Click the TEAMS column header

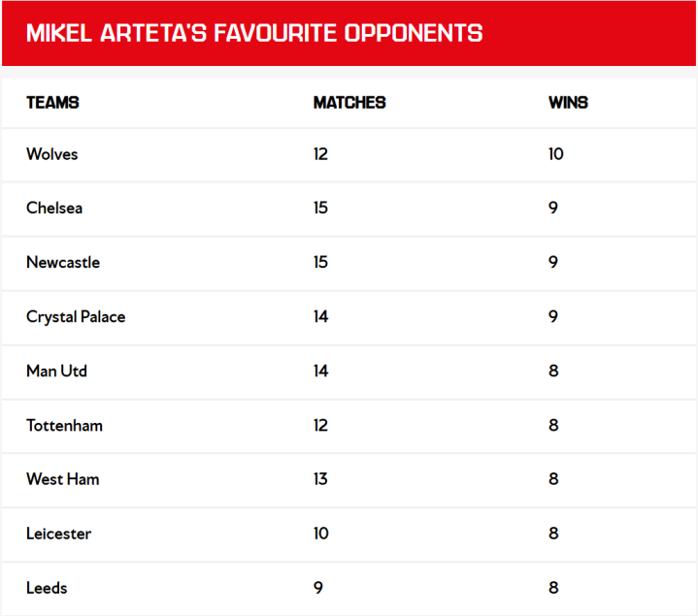(x=52, y=103)
